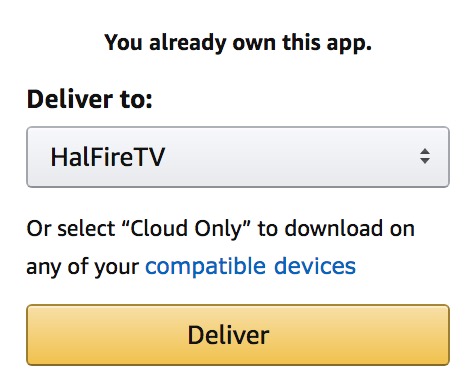This screenshot has width=472, height=380.
Task: Select the HalFireTV text in the combo box
Action: (x=107, y=157)
